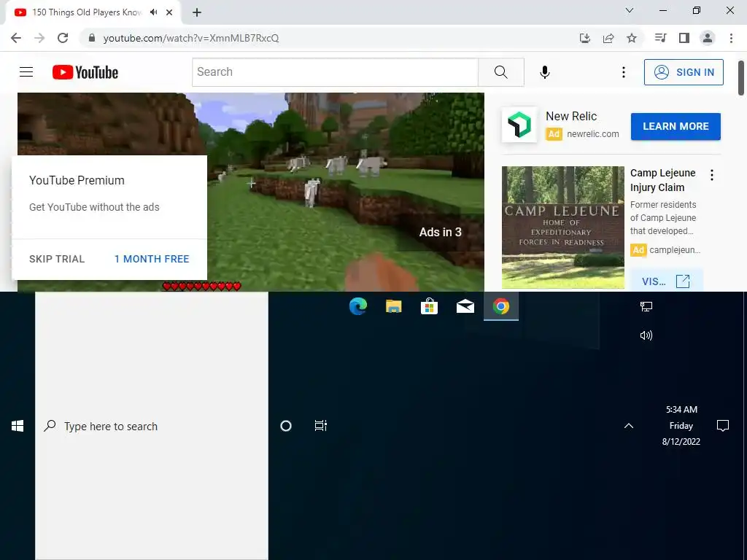
Task: Toggle the Chrome side panel icon
Action: 684,38
